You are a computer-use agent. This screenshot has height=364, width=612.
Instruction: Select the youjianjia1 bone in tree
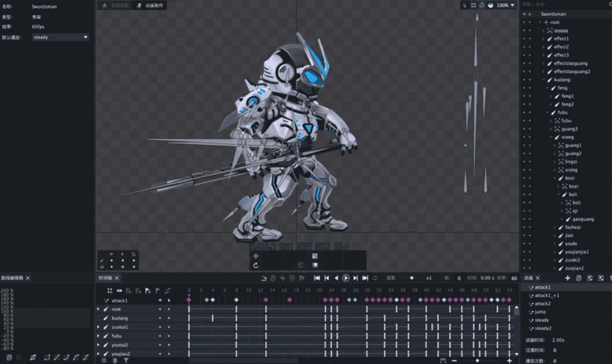coord(577,252)
